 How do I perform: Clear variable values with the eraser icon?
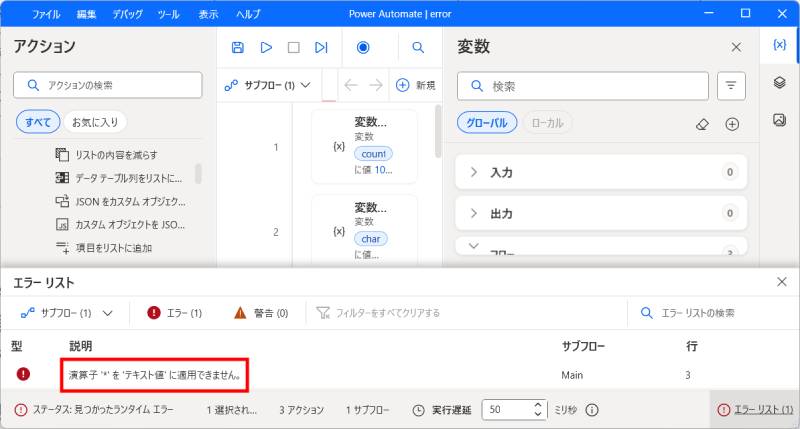[703, 124]
